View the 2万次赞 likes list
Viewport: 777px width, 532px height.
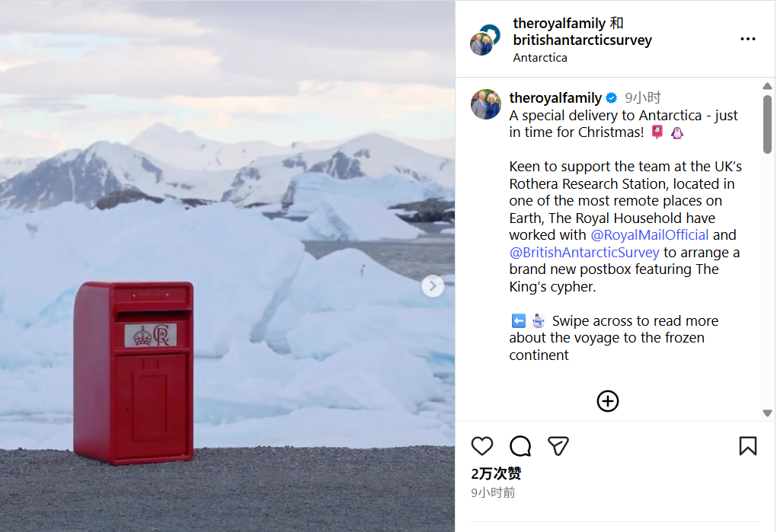(x=496, y=473)
